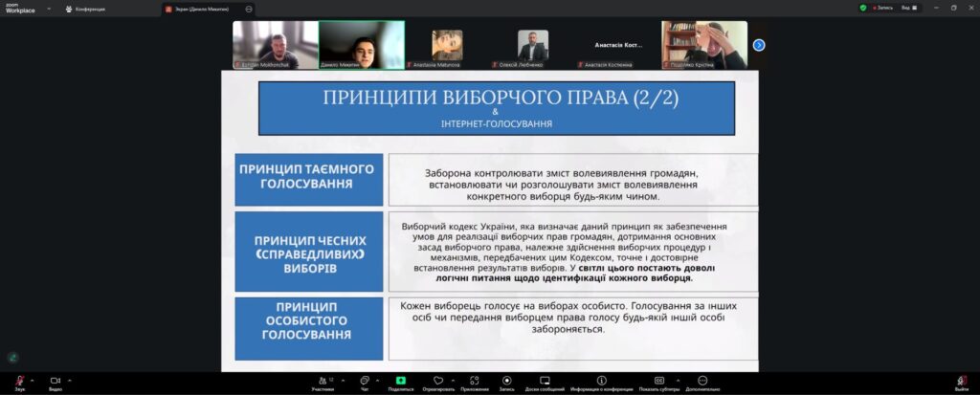Screen dimensions: 980x395
Task: Open the Доски сообщений whiteboards icon
Action: (546, 381)
